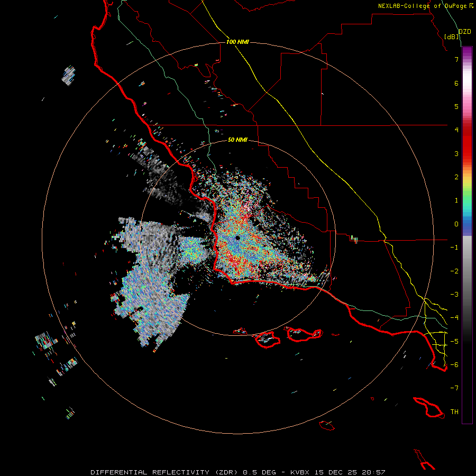Click the 6 value on color scale
The image size is (476, 476).
[456, 83]
